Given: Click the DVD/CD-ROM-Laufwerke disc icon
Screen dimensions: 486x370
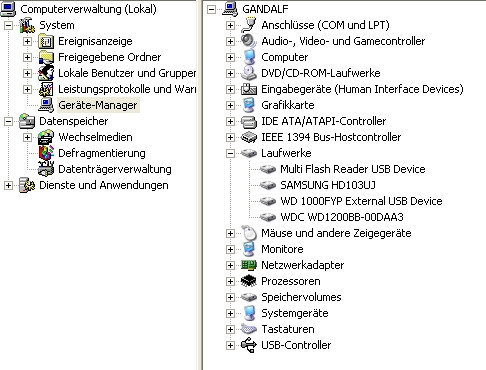Looking at the screenshot, I should coord(249,73).
